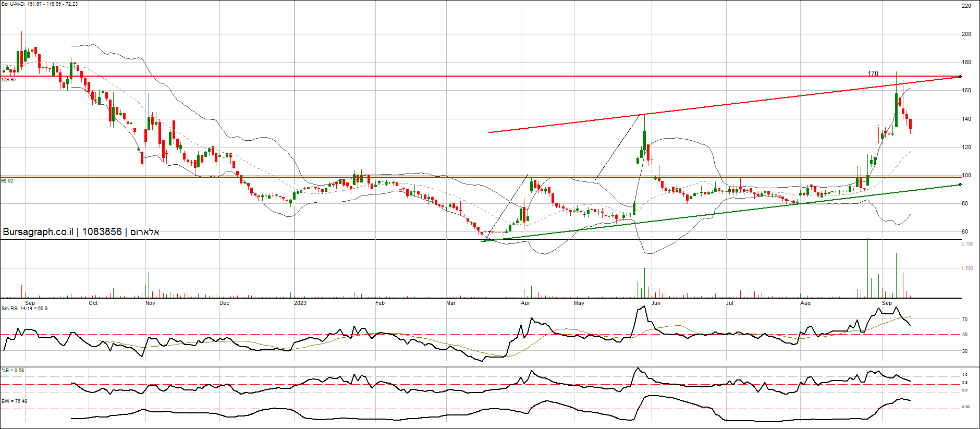The height and width of the screenshot is (429, 980).
Task: Select the 170 resistance level annotation
Action: tap(873, 73)
